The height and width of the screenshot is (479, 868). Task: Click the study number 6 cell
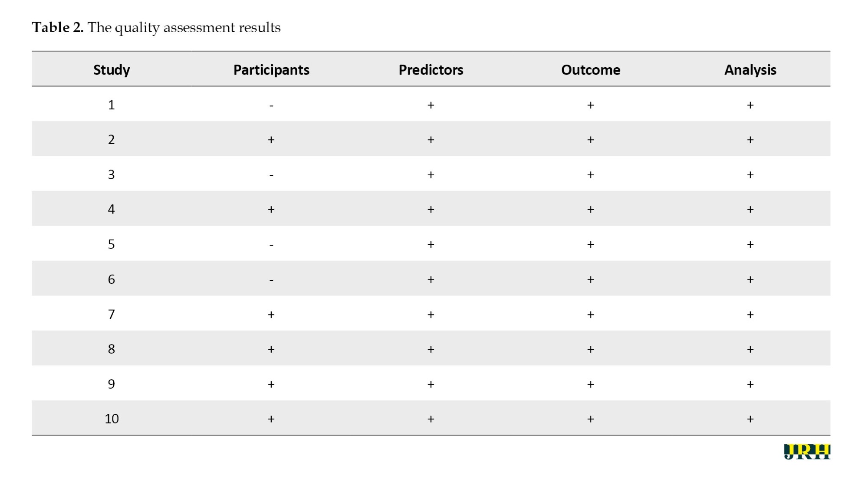112,279
